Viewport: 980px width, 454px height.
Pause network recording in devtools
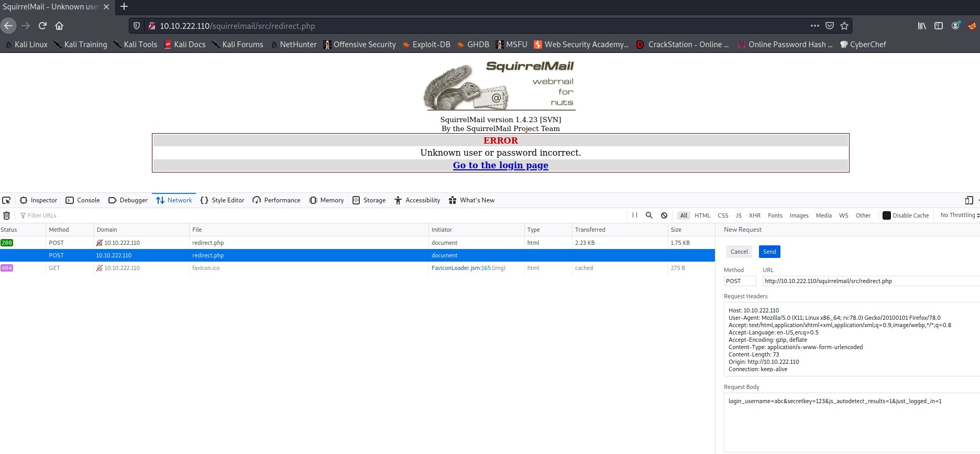pyautogui.click(x=634, y=215)
